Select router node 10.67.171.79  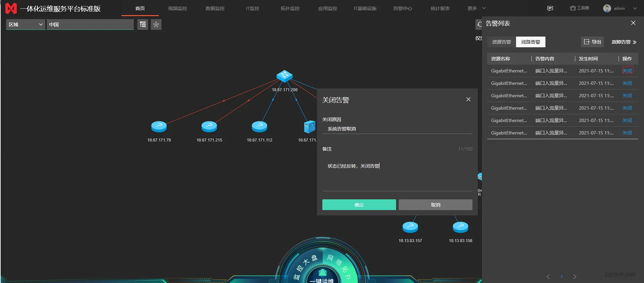point(159,127)
